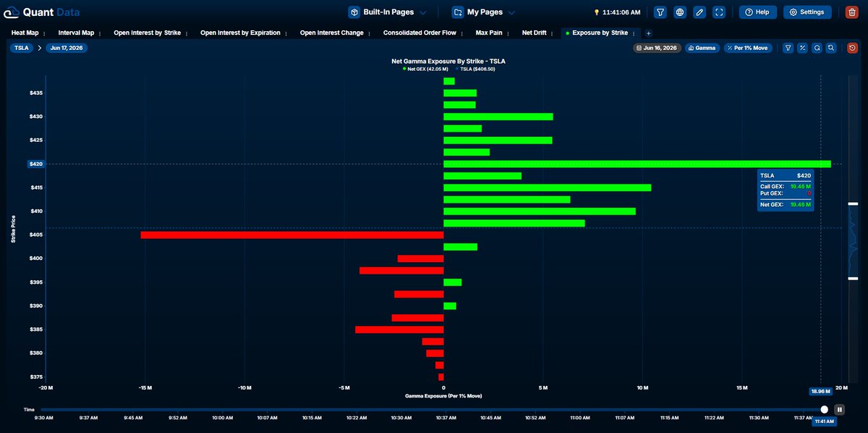Image resolution: width=868 pixels, height=433 pixels.
Task: Add a new page tab with plus icon
Action: click(648, 33)
